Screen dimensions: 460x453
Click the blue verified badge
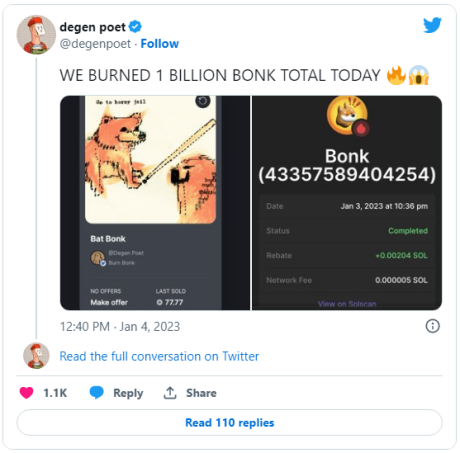tap(135, 26)
